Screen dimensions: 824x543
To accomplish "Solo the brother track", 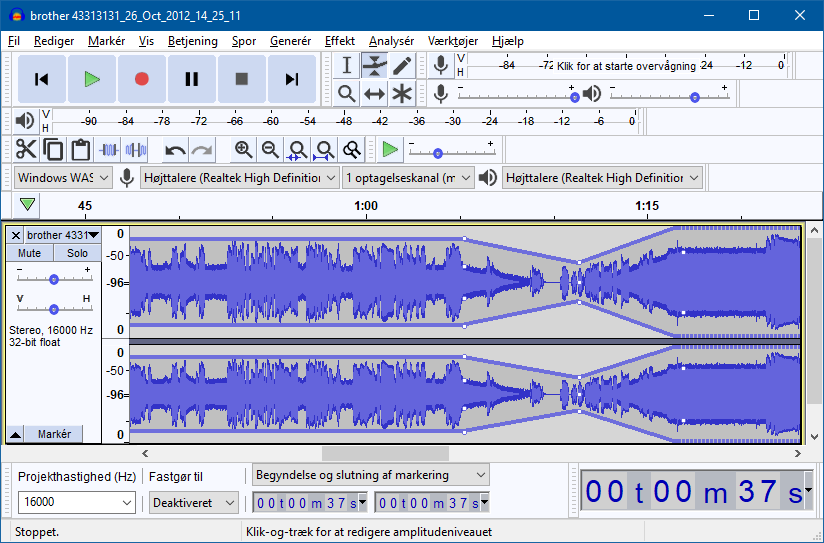I will click(x=77, y=253).
